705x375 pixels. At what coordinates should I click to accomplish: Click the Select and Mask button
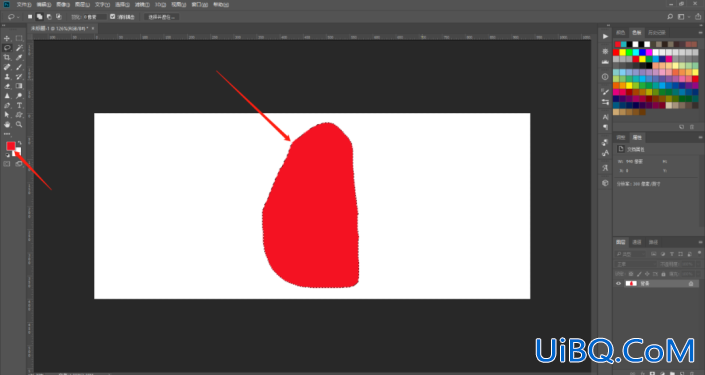[x=161, y=17]
